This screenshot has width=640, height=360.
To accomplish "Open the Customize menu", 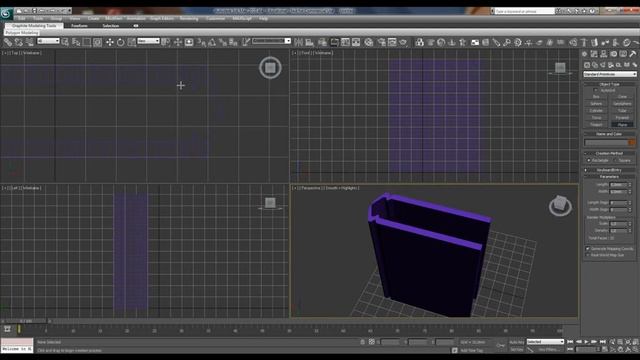I will tap(215, 18).
